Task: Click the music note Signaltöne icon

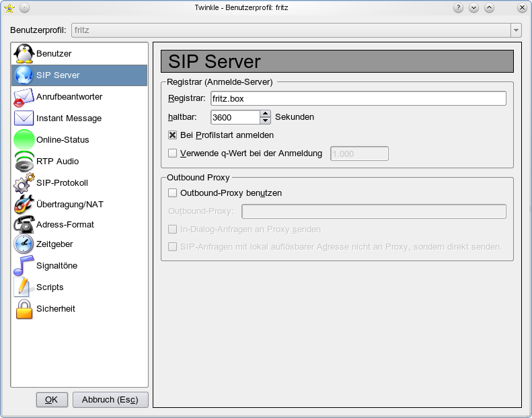Action: click(23, 265)
